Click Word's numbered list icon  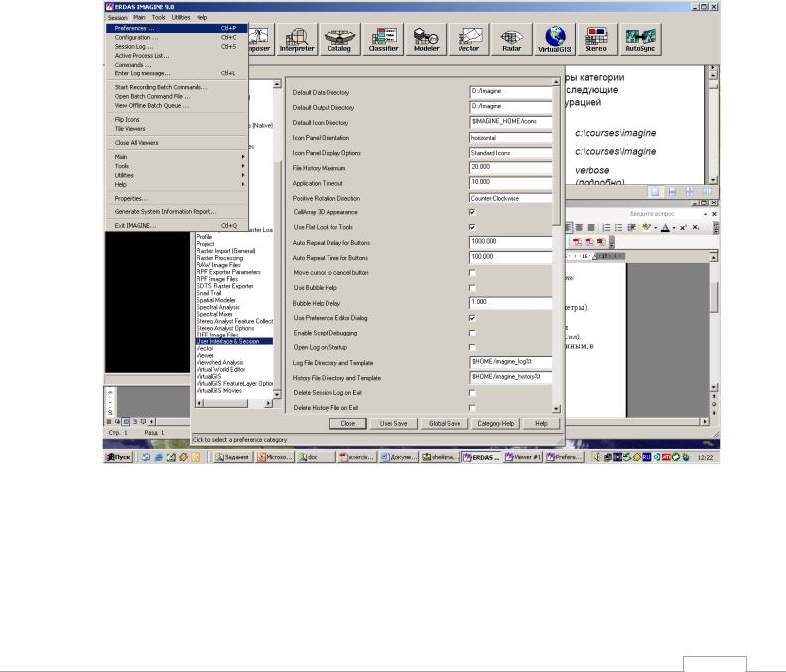click(606, 228)
